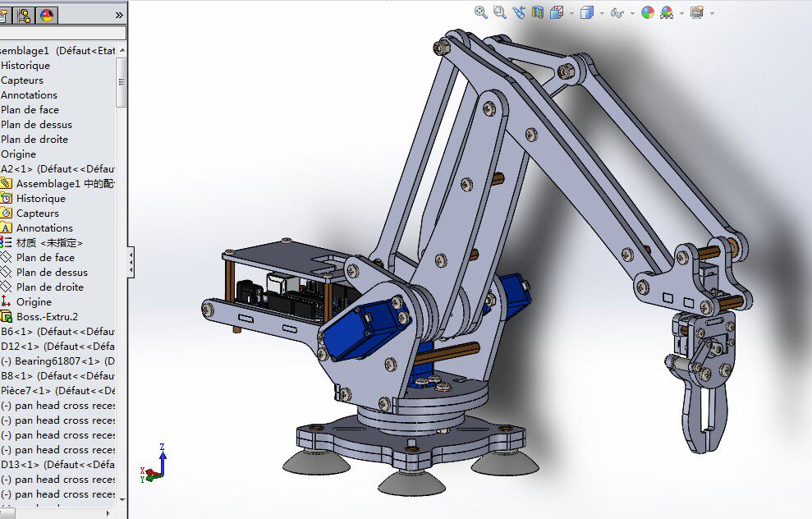
Task: Select Plan de droite next to plane icon
Action: click(50, 287)
